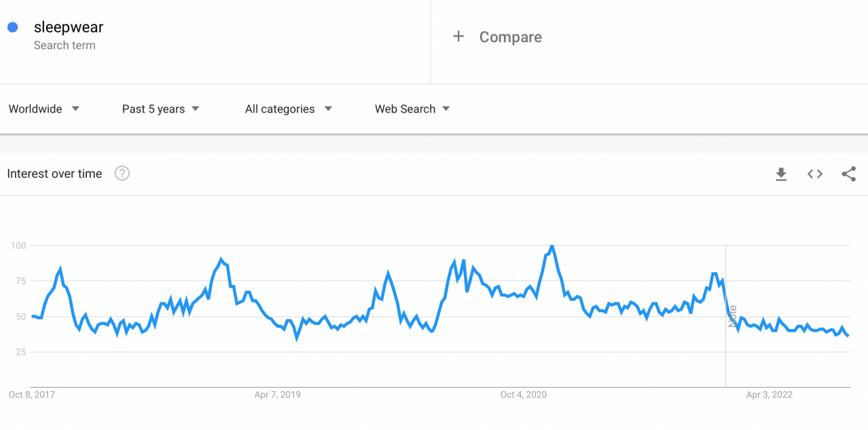
Task: Click the Oct 4, 2020 axis label
Action: 523,394
